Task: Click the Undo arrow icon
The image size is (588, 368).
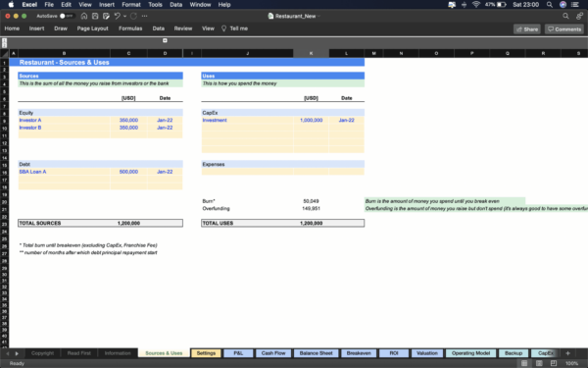Action: pyautogui.click(x=117, y=16)
